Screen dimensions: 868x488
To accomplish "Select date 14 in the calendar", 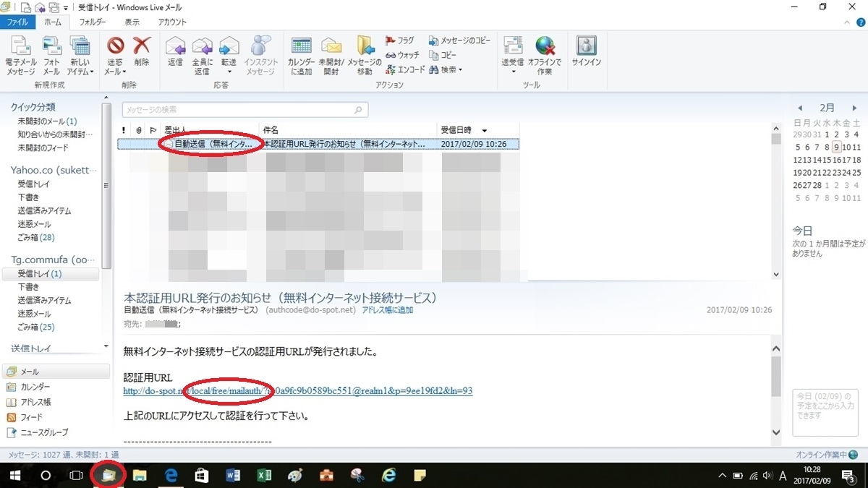I will [x=817, y=160].
